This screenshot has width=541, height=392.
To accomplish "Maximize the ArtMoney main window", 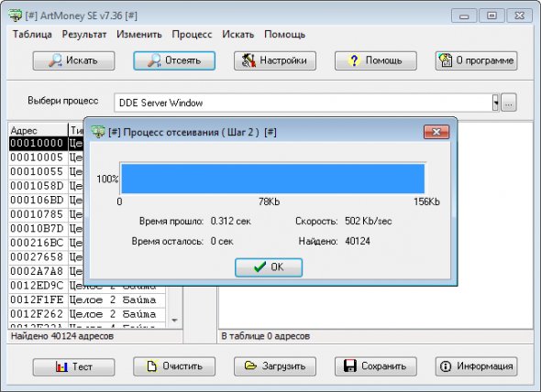I will [491, 16].
